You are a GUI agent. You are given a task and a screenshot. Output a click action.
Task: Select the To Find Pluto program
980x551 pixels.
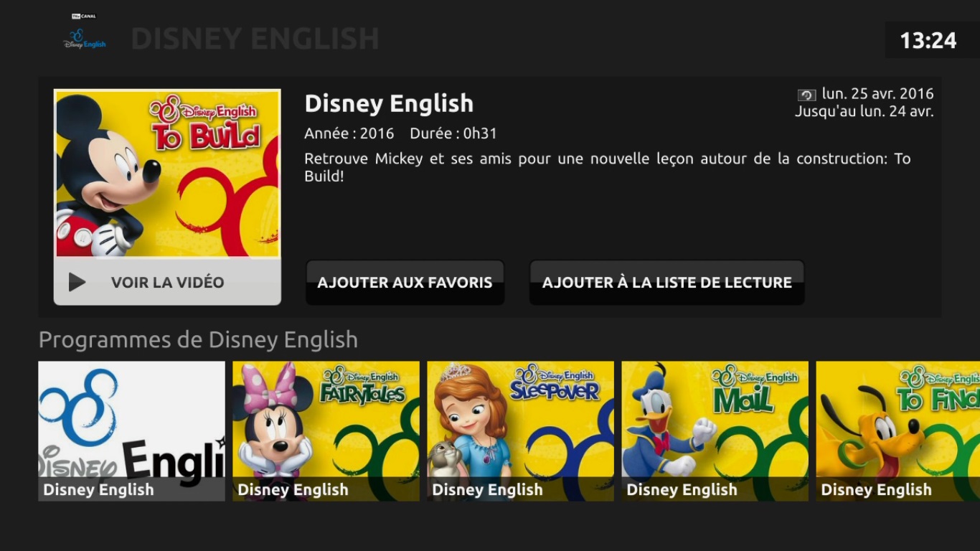click(897, 430)
